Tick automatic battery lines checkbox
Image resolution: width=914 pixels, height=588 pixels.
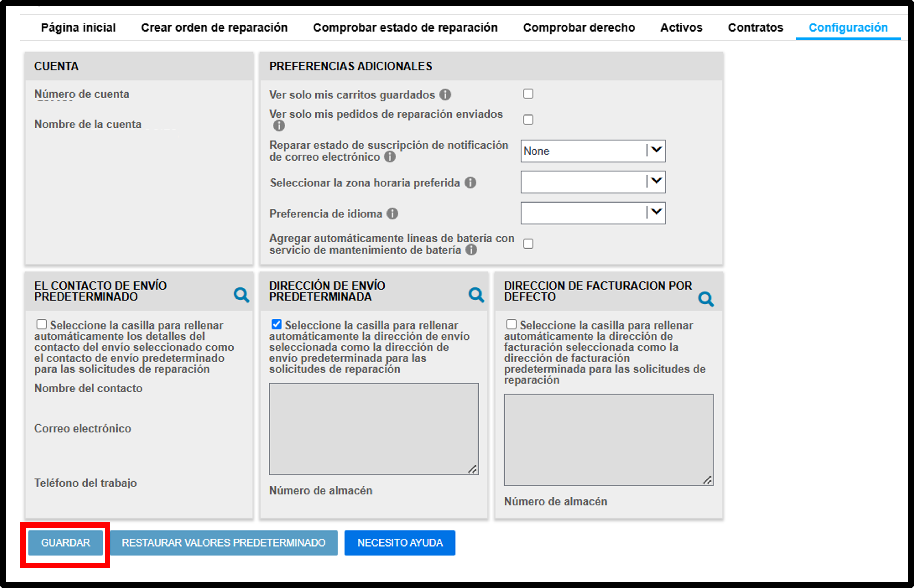(528, 244)
